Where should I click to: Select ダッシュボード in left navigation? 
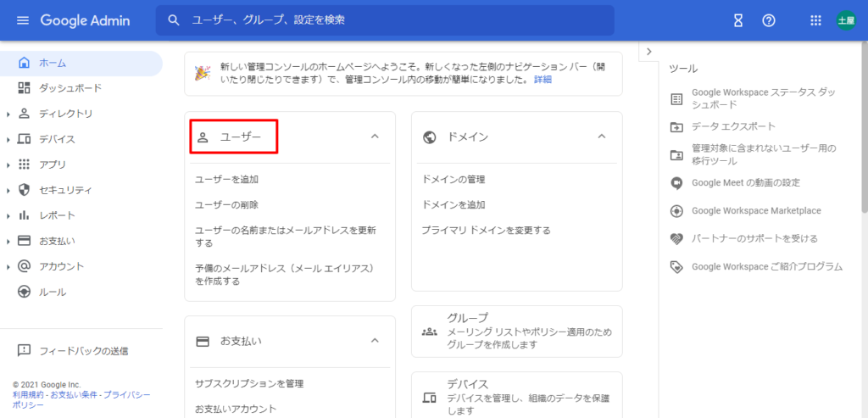pyautogui.click(x=70, y=88)
